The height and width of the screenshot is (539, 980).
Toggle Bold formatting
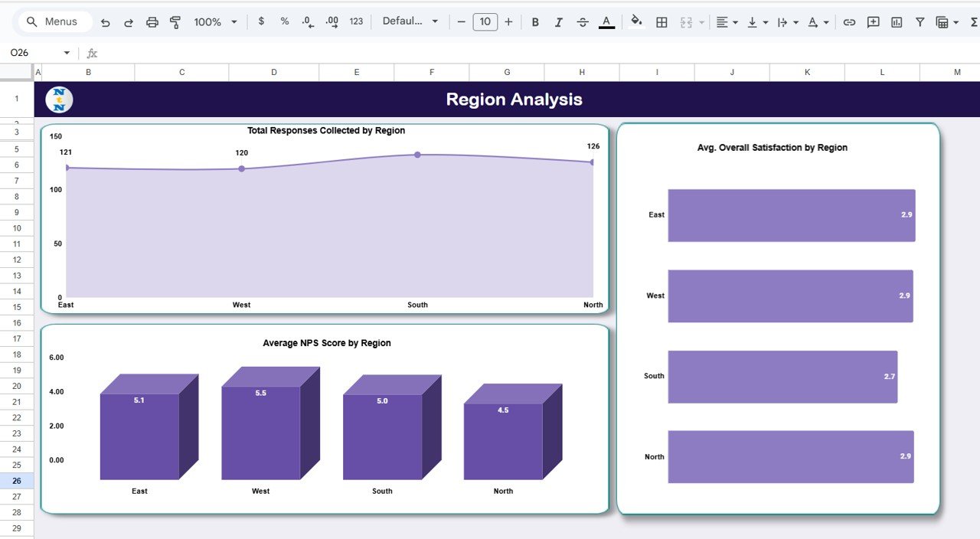click(x=535, y=21)
